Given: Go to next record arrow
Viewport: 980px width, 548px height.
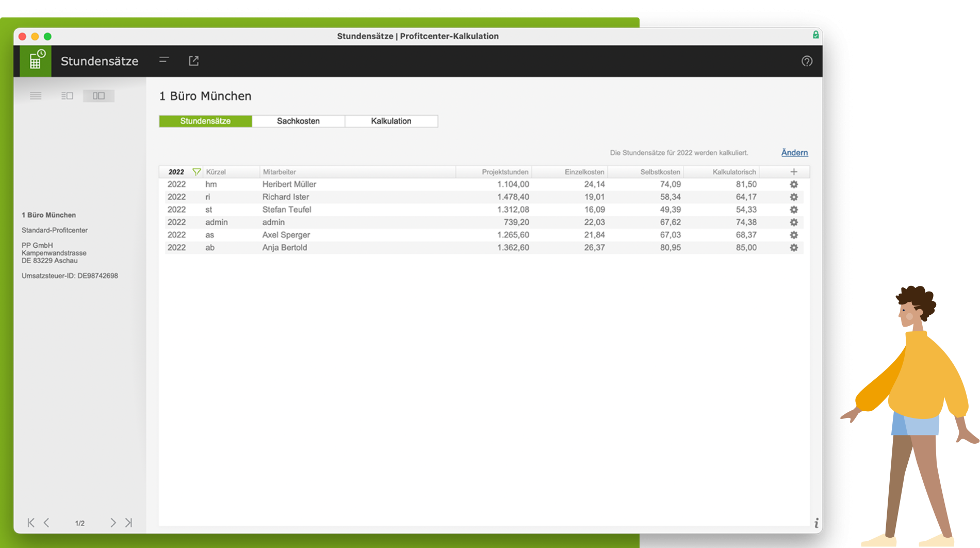Looking at the screenshot, I should coord(113,523).
